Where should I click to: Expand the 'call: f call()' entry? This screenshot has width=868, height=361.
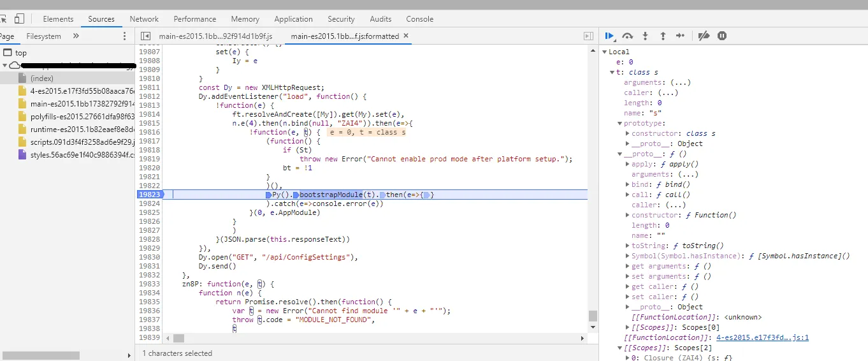627,195
